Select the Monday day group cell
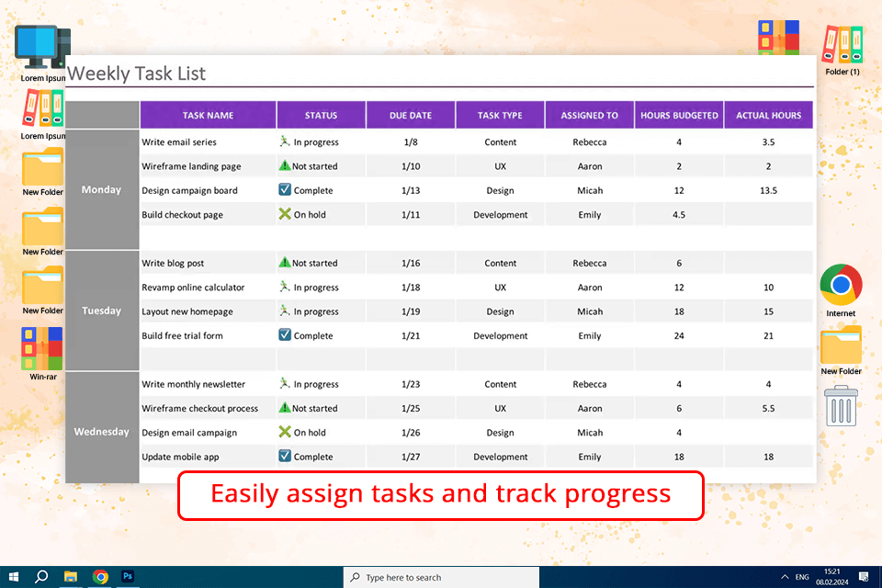Image resolution: width=882 pixels, height=588 pixels. click(102, 189)
